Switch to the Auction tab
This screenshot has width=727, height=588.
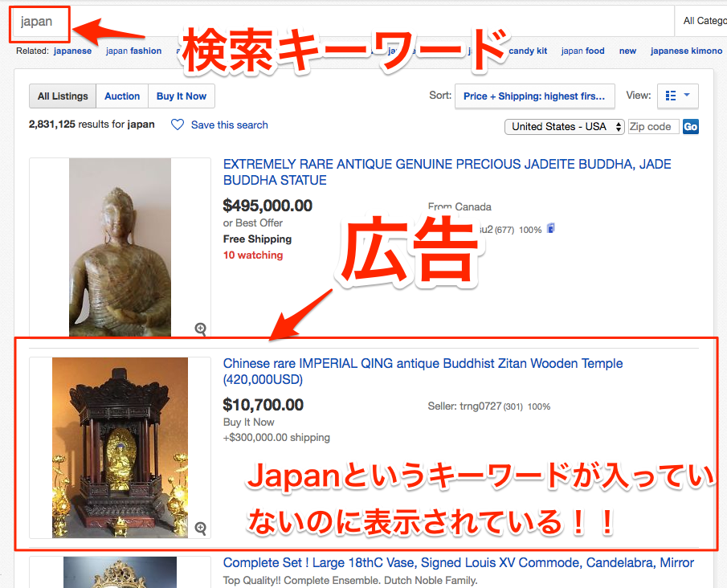click(122, 96)
